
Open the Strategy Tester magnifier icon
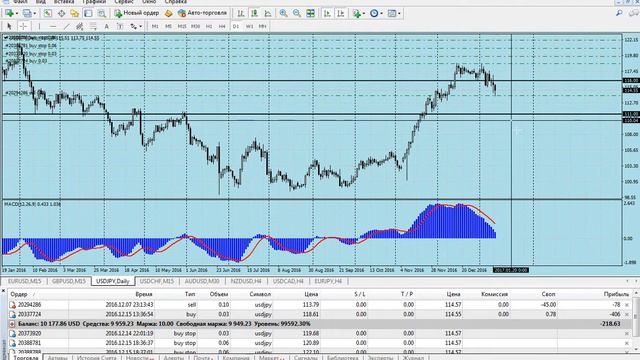tap(101, 13)
